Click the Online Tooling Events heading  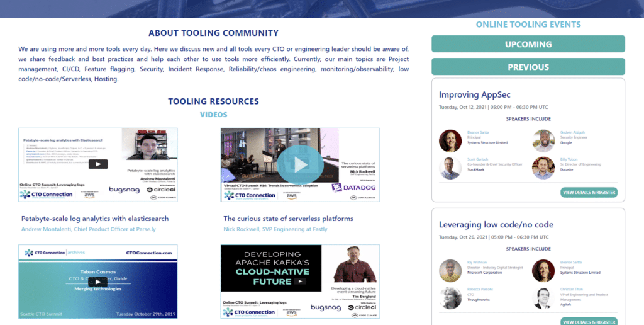pos(528,25)
